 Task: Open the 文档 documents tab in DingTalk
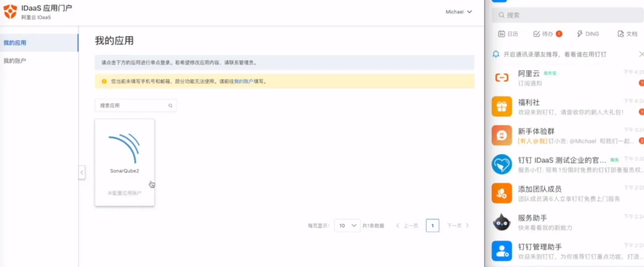627,34
